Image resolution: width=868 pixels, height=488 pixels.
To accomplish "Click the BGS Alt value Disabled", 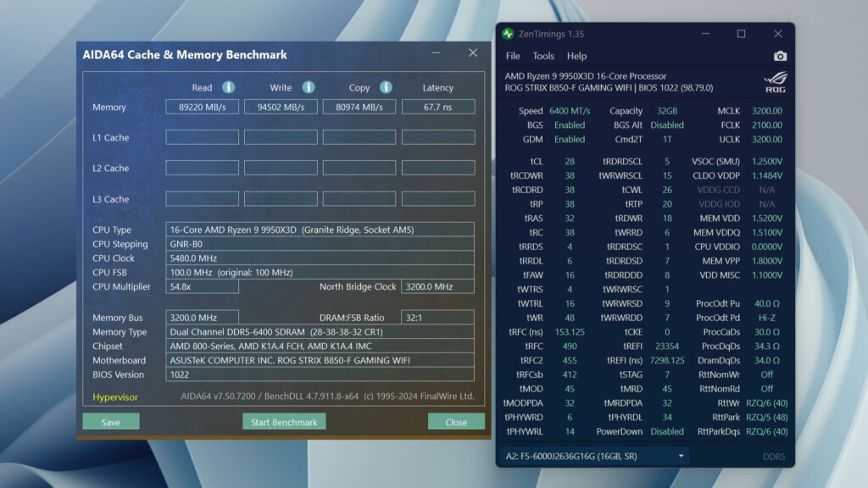I will coord(667,125).
